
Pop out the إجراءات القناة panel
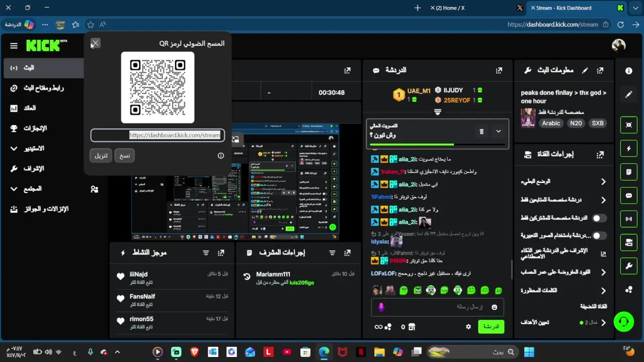click(600, 155)
